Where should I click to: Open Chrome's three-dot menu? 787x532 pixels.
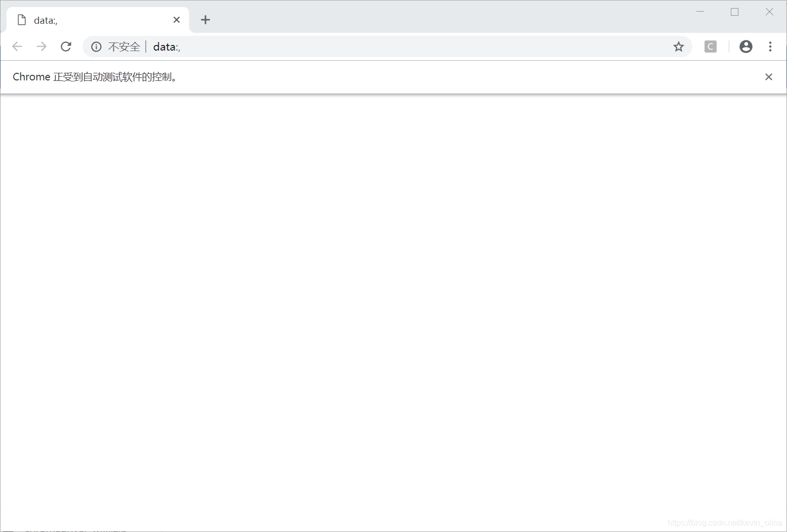[x=770, y=47]
